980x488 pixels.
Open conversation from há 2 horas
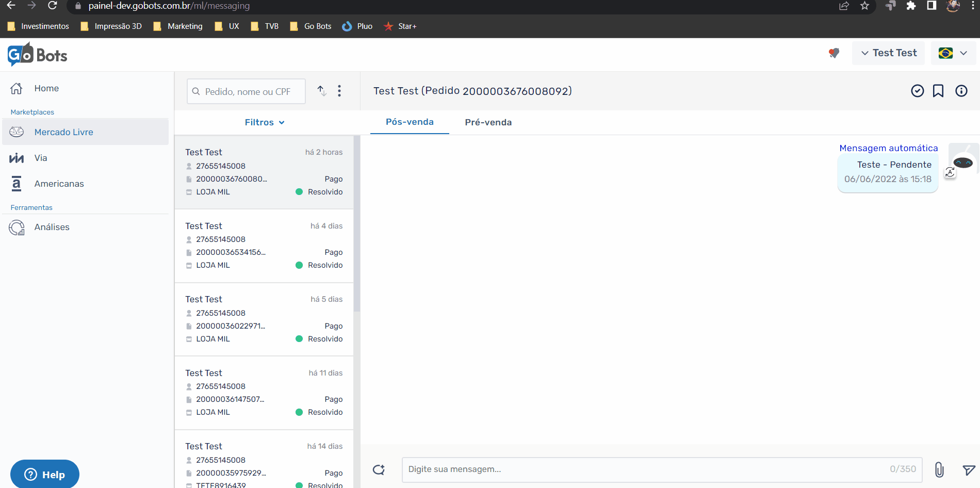(264, 172)
